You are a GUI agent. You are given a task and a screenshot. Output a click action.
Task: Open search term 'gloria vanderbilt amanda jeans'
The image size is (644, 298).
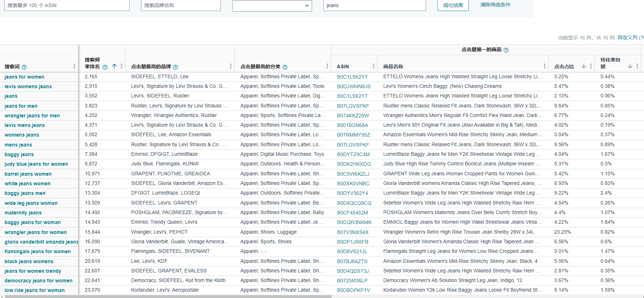click(x=41, y=242)
